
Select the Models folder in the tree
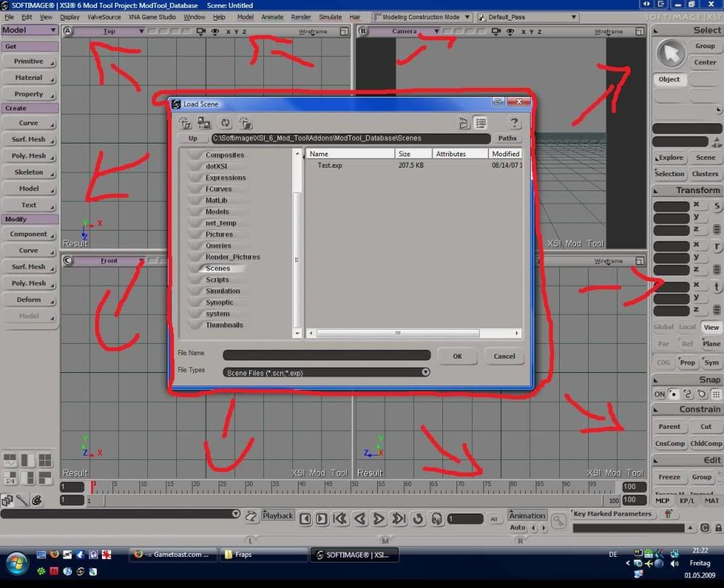[217, 212]
